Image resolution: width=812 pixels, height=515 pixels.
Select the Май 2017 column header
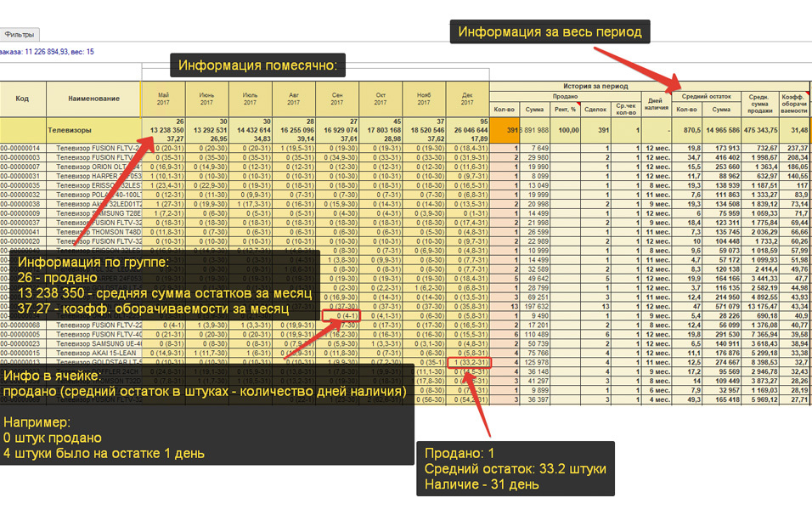click(x=164, y=99)
